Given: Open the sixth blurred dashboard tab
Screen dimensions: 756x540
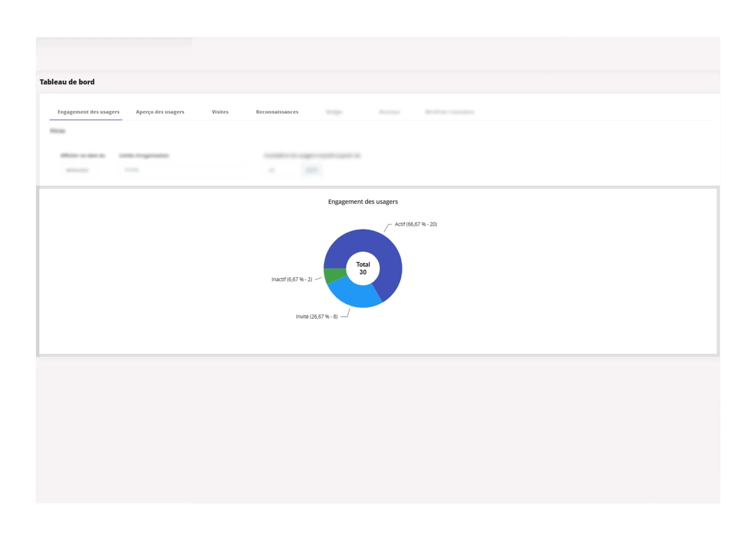Looking at the screenshot, I should 389,112.
